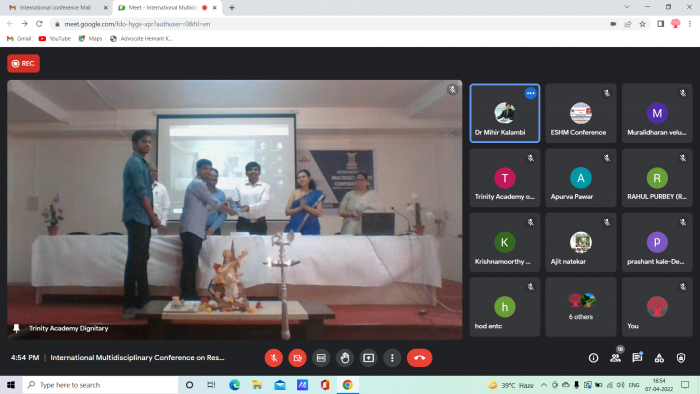Viewport: 700px width, 394px height.
Task: Open the Present now screen share icon
Action: pos(368,358)
